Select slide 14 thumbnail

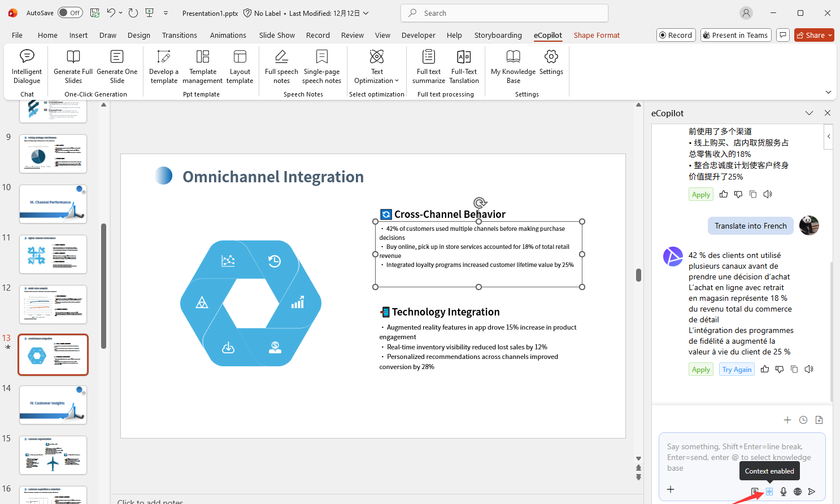tap(53, 405)
